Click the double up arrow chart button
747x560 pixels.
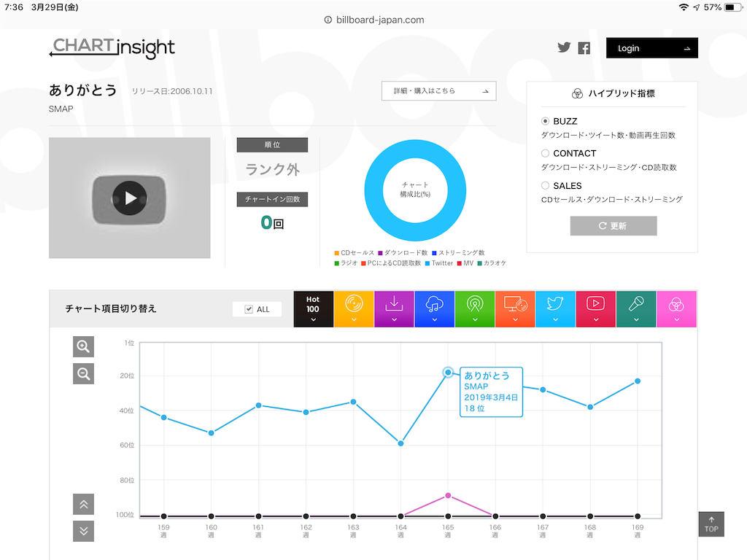(x=83, y=505)
